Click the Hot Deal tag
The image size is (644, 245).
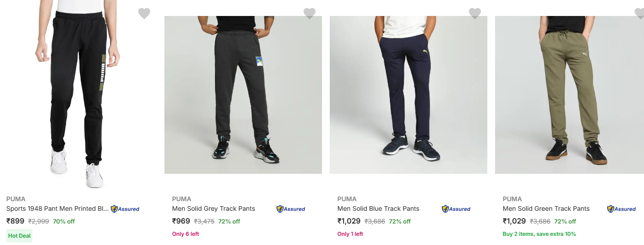click(x=19, y=236)
